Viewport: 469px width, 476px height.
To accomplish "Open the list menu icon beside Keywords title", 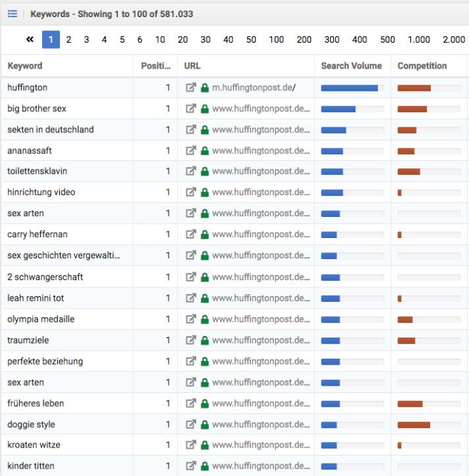I will pos(13,14).
